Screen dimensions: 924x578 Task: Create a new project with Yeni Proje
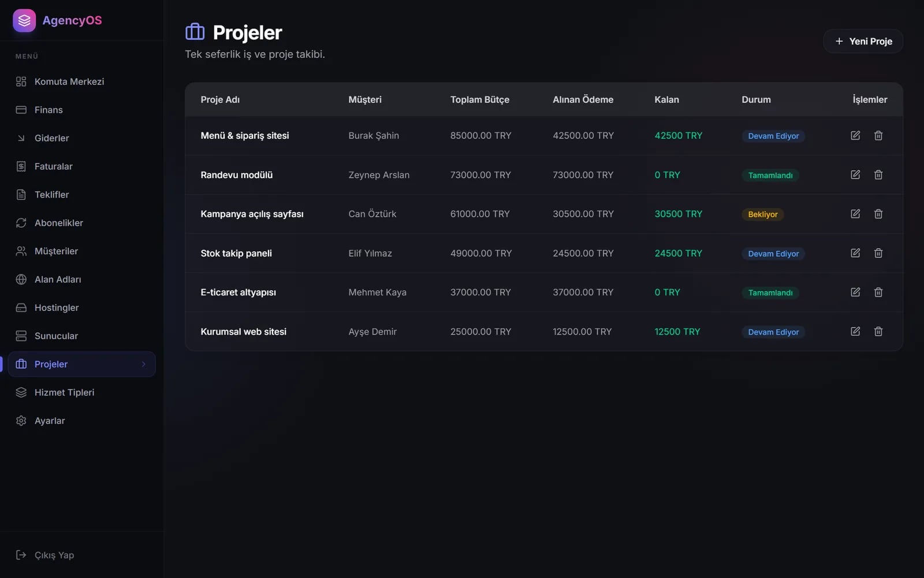[863, 41]
